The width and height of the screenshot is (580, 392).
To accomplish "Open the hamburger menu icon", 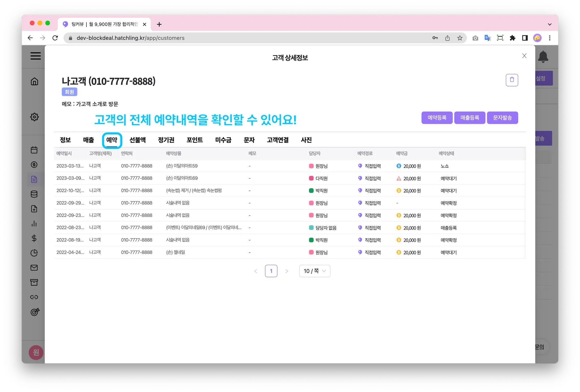I will click(x=35, y=56).
